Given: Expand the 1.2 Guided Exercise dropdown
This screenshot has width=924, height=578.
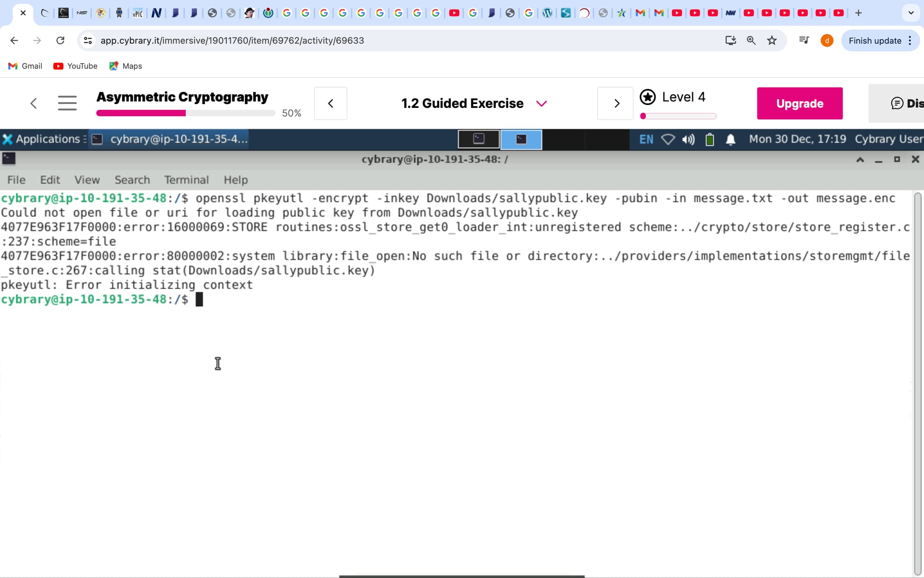Looking at the screenshot, I should click(x=541, y=104).
